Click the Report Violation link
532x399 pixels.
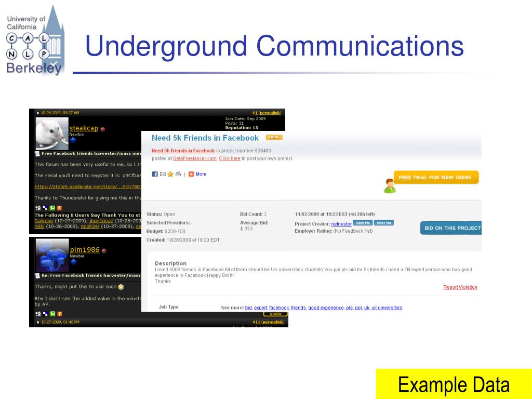[460, 287]
